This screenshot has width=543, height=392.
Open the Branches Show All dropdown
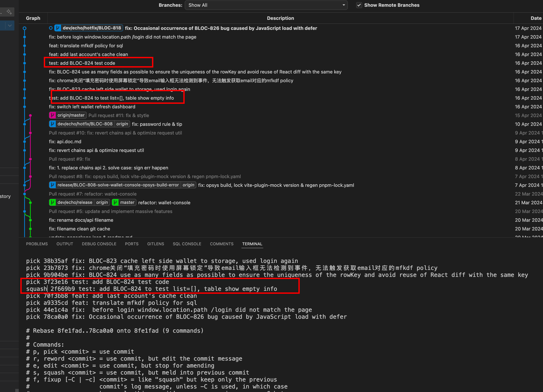coord(266,5)
